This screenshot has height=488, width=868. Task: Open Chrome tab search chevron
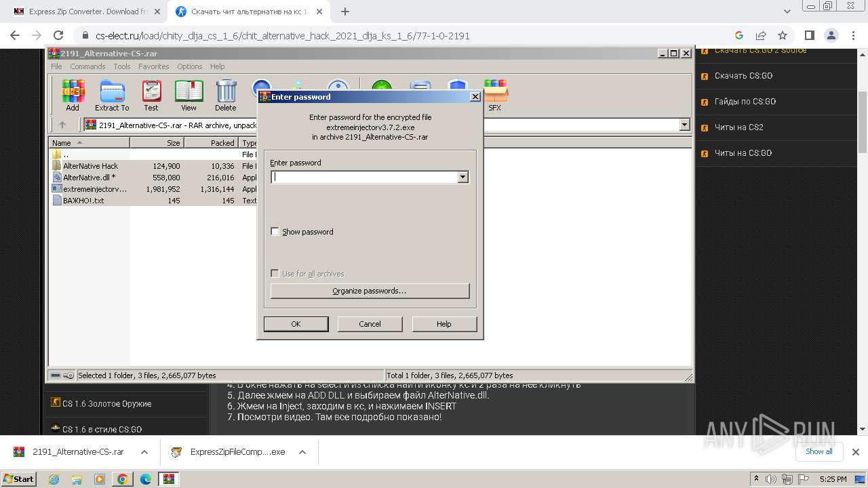pos(787,12)
